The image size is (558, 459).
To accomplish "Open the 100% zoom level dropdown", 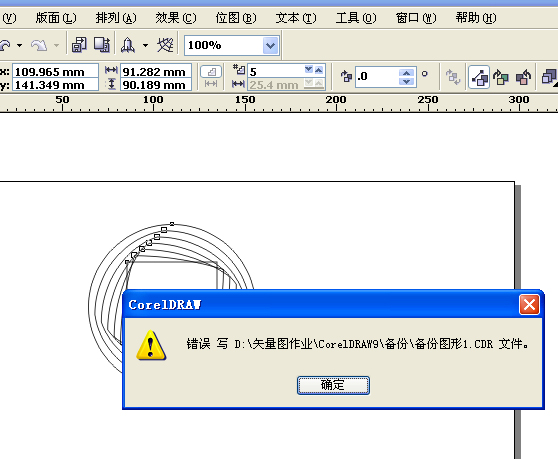I will 270,46.
